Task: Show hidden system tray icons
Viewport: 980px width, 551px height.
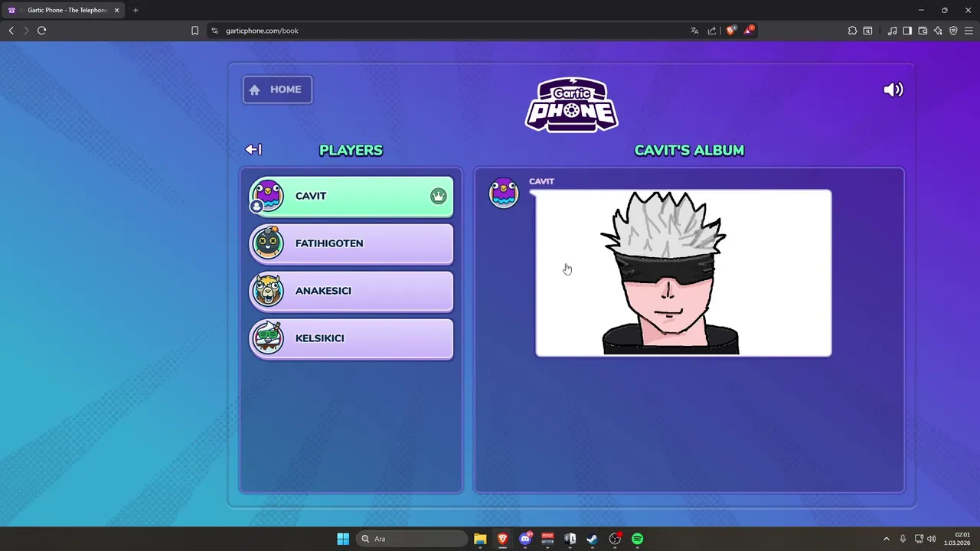Action: [887, 539]
